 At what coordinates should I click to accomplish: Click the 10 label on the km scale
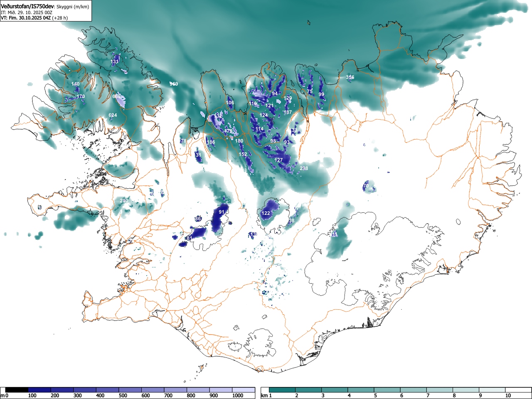tap(508, 396)
